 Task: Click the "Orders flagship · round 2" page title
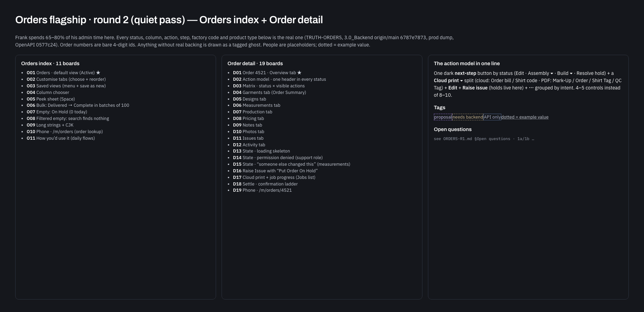(169, 20)
